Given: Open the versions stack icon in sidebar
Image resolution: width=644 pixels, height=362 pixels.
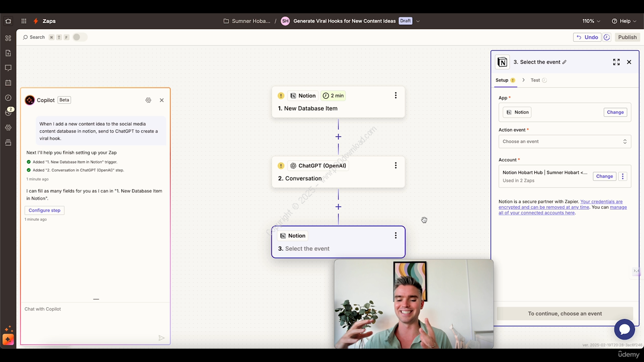Looking at the screenshot, I should pyautogui.click(x=8, y=143).
